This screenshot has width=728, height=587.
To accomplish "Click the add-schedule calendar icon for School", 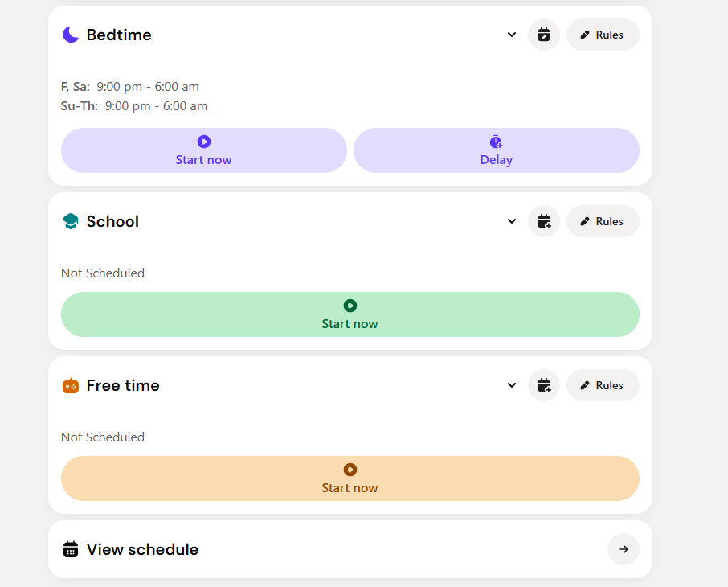I will coord(544,221).
